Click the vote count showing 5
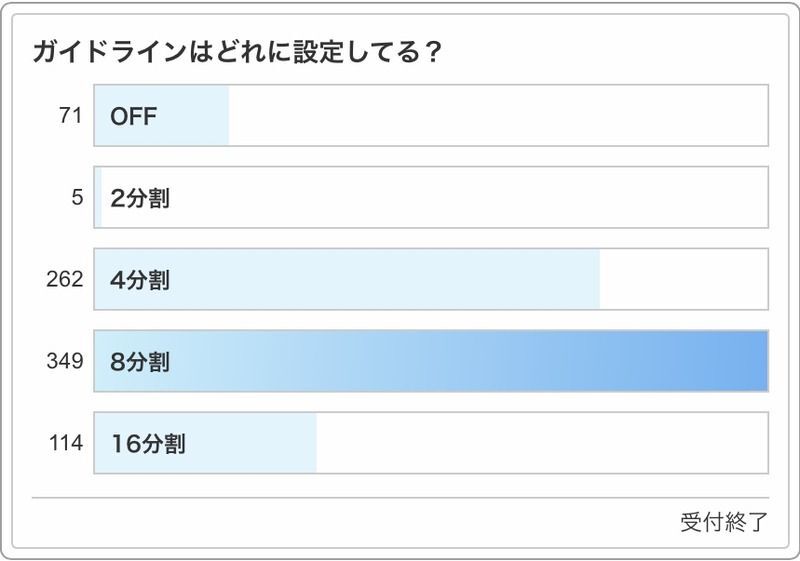Viewport: 800px width, 561px height. pyautogui.click(x=76, y=198)
